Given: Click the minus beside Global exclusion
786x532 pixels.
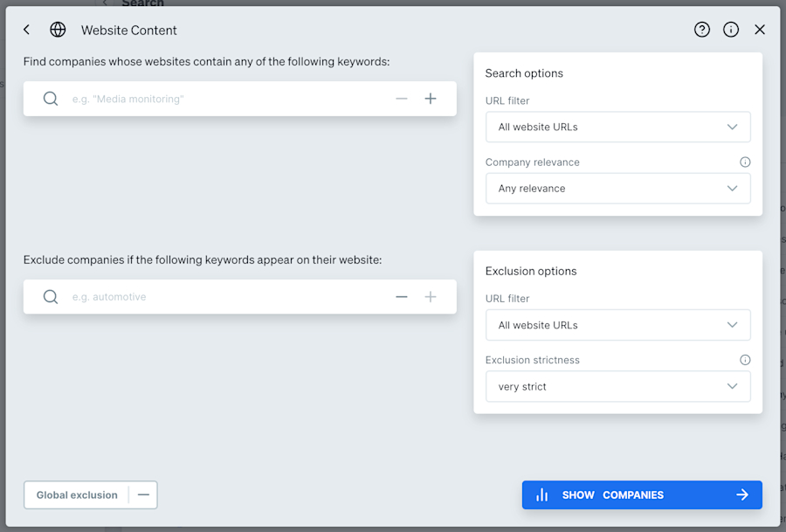Looking at the screenshot, I should [144, 494].
